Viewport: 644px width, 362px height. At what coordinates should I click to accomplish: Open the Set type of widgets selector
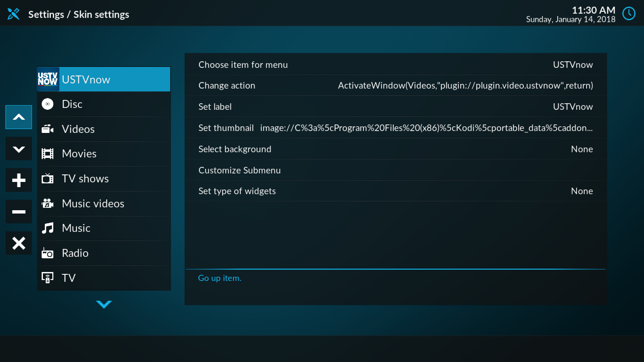[x=396, y=191]
